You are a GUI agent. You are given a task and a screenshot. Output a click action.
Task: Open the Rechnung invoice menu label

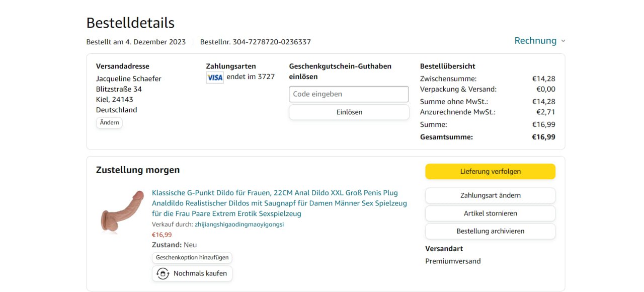click(535, 41)
